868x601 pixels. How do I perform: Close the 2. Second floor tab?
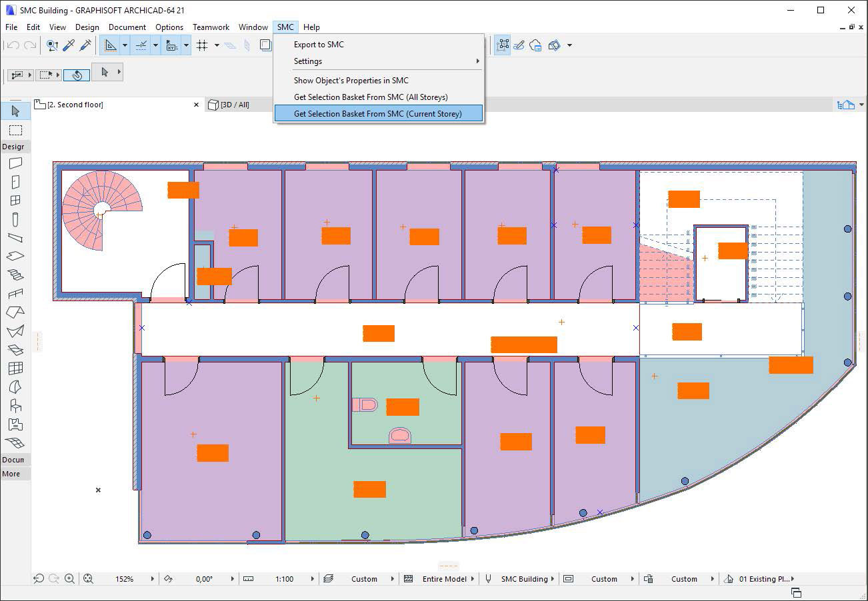(197, 105)
